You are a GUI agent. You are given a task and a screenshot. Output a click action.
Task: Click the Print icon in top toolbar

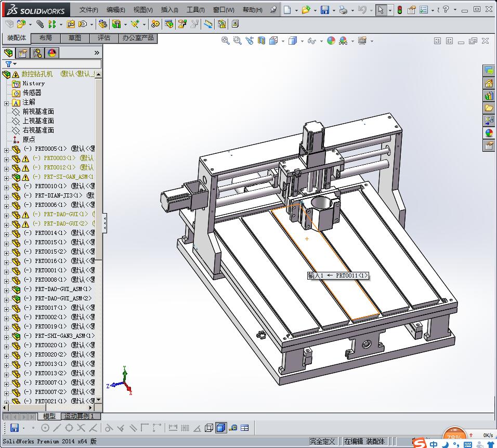pyautogui.click(x=343, y=10)
